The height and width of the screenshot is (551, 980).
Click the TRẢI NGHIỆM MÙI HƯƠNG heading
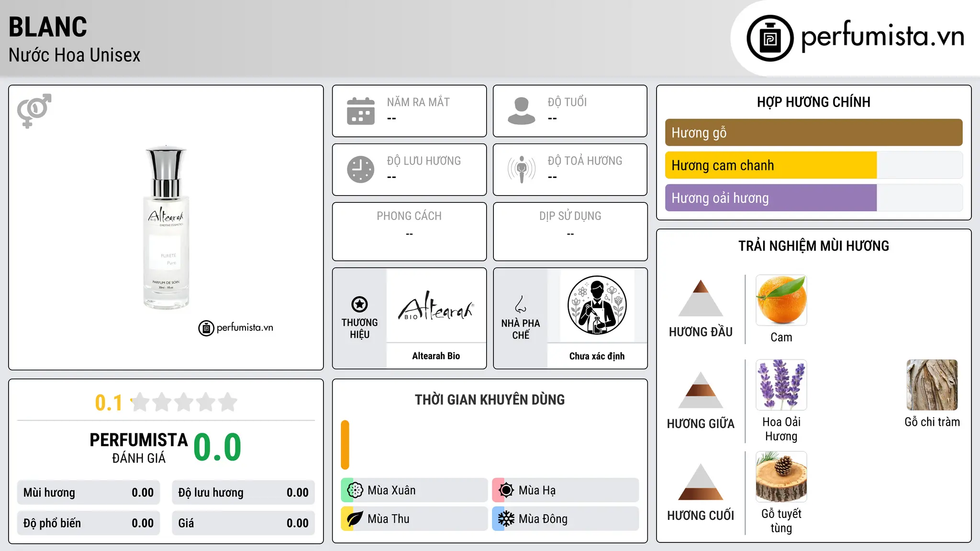pyautogui.click(x=813, y=246)
